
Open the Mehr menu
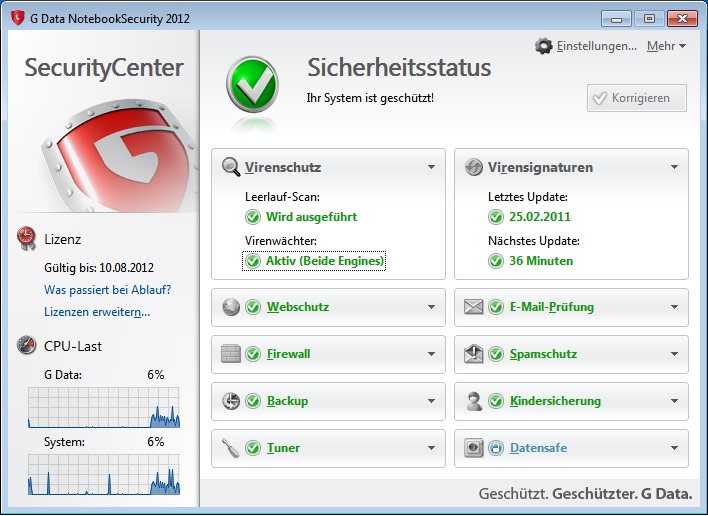point(666,46)
